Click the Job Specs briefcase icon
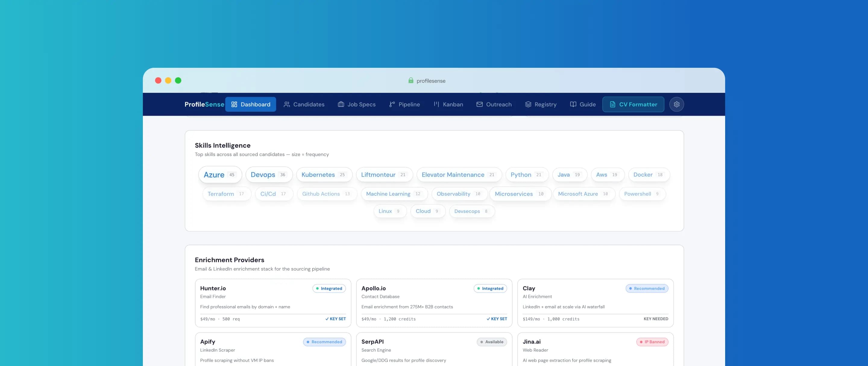The height and width of the screenshot is (366, 868). 341,105
